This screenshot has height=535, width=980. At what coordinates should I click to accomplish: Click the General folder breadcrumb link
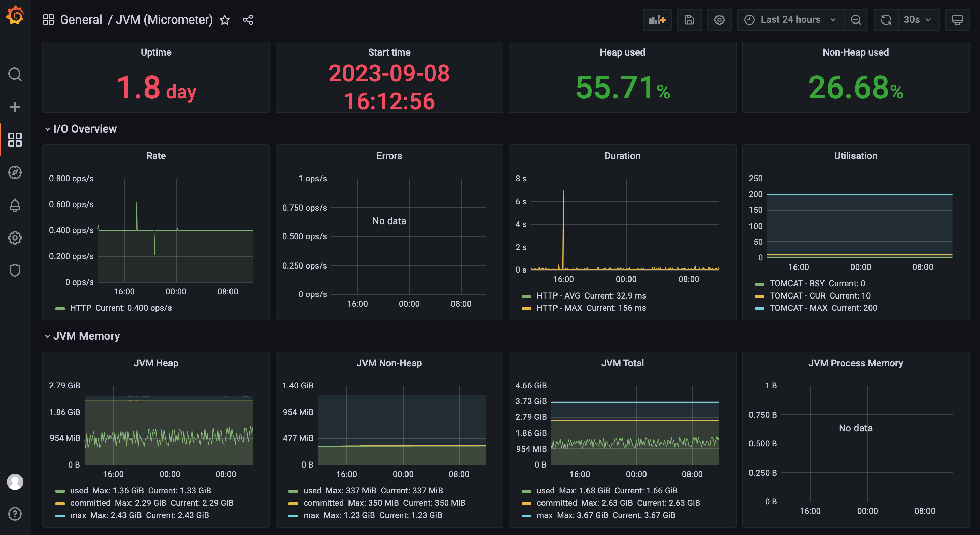click(x=81, y=20)
